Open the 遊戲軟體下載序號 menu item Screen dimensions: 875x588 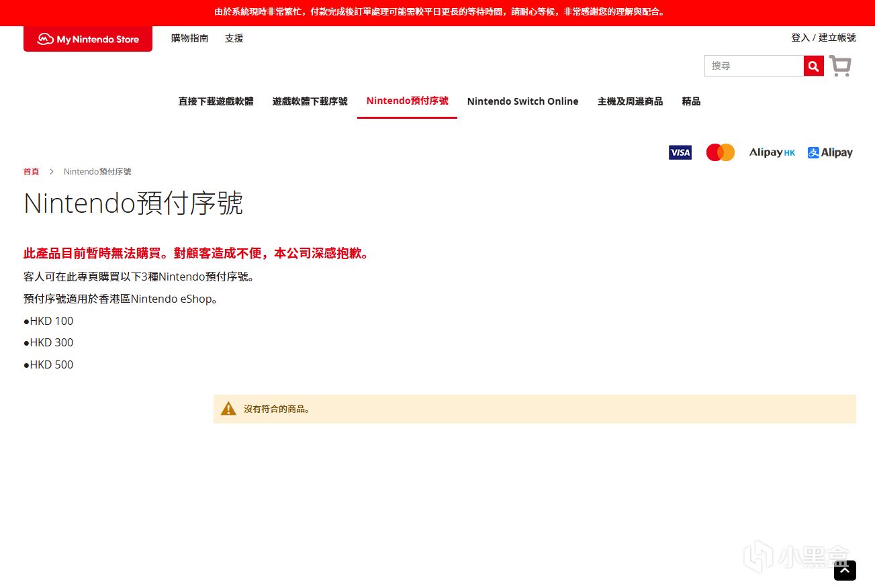point(310,101)
